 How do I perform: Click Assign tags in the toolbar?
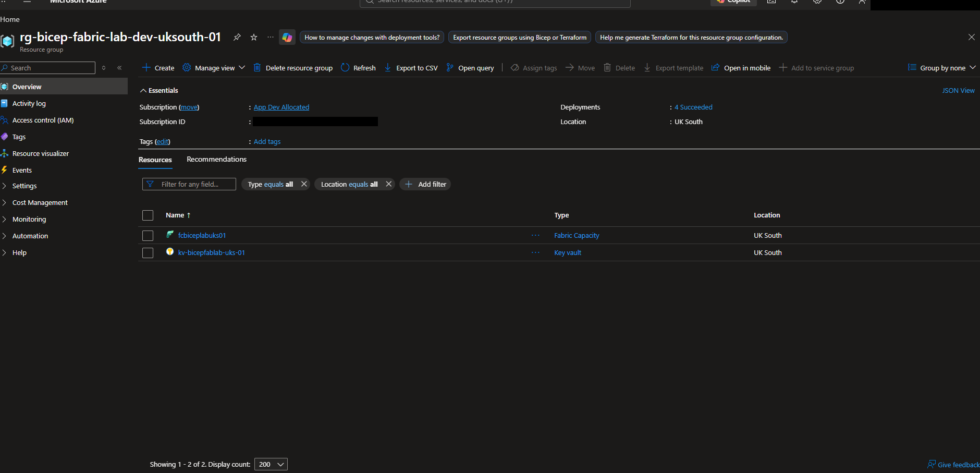pos(534,68)
